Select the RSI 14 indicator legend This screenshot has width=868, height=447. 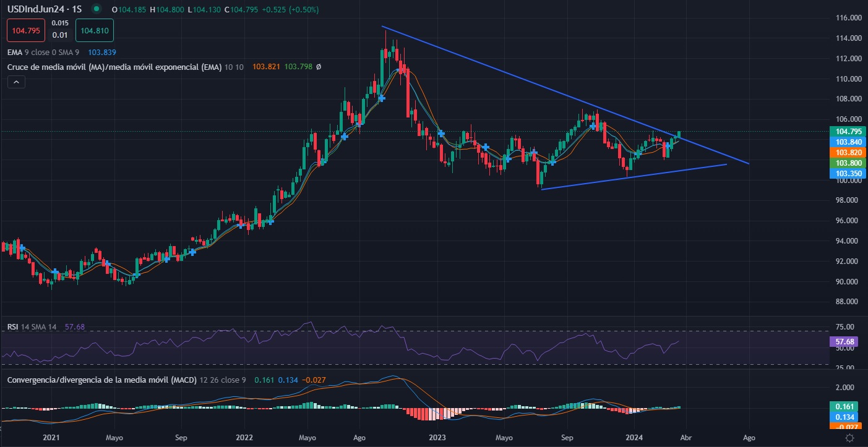point(31,326)
